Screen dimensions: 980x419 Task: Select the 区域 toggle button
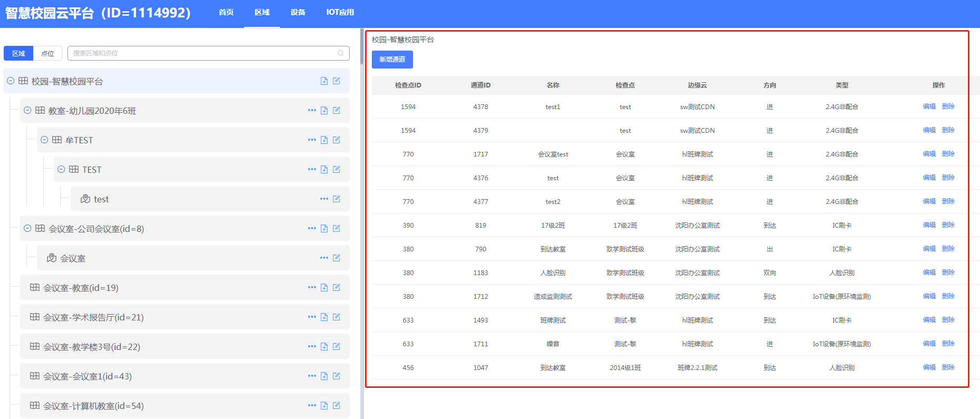[x=18, y=54]
